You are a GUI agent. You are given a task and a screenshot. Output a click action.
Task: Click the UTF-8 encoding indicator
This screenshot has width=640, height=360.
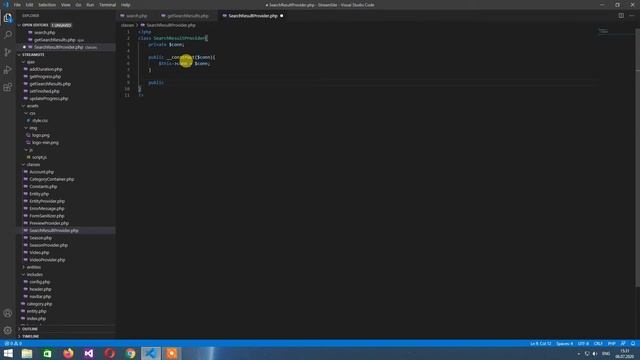point(583,344)
